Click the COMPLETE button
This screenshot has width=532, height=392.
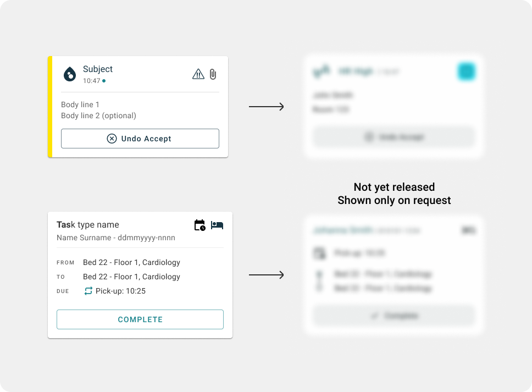140,319
